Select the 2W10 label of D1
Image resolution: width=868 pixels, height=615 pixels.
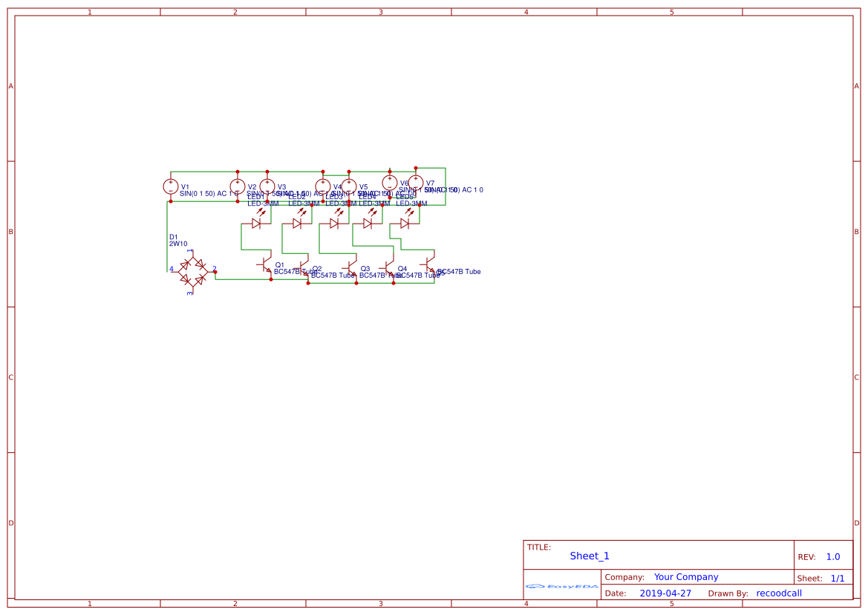[178, 244]
